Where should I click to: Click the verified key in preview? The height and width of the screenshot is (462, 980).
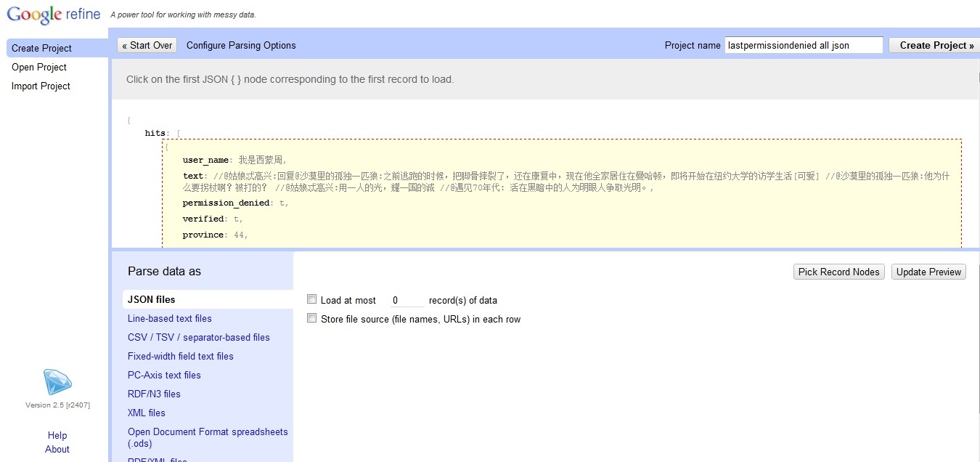[203, 219]
